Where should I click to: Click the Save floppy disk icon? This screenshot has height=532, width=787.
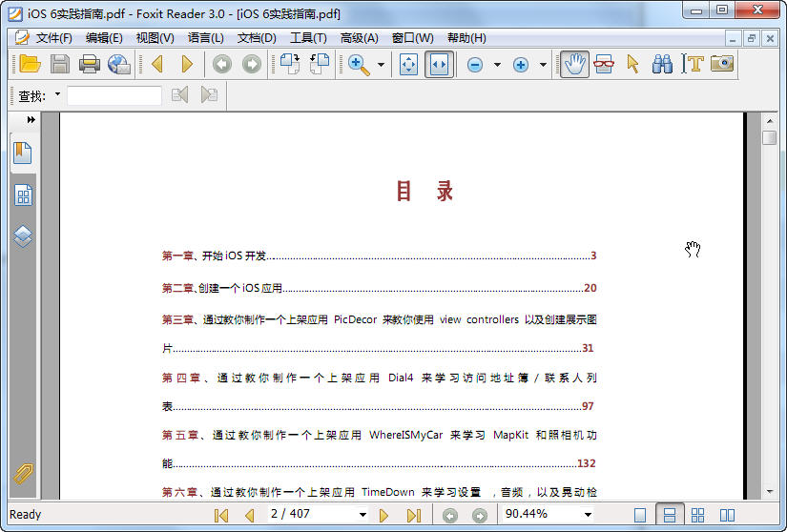(60, 64)
